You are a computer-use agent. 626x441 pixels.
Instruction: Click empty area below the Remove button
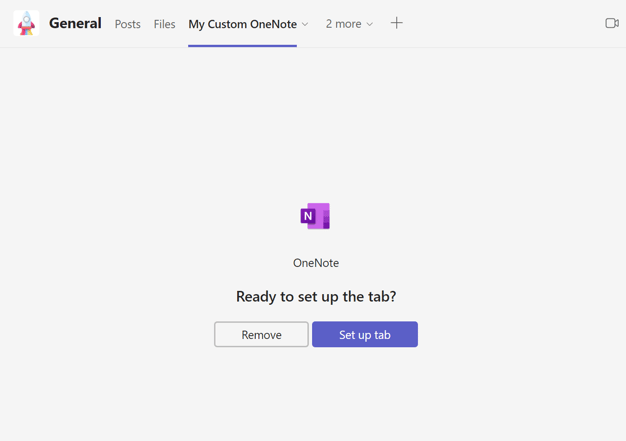point(261,390)
